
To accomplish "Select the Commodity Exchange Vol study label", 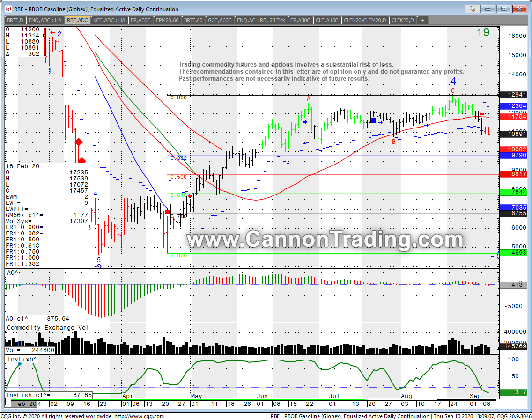I will 48,328.
